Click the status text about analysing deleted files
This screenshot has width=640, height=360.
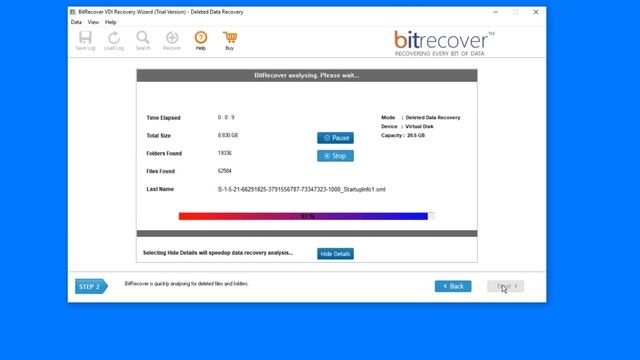pos(187,284)
